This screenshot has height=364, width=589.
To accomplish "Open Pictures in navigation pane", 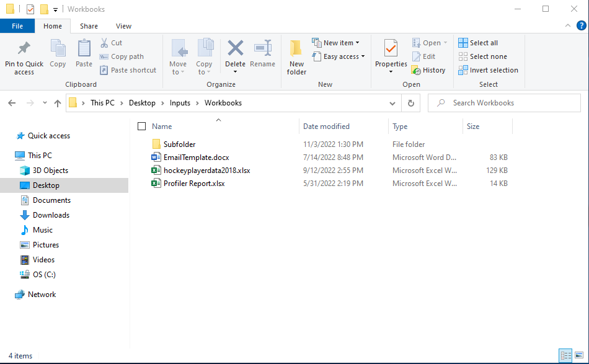I will 46,244.
